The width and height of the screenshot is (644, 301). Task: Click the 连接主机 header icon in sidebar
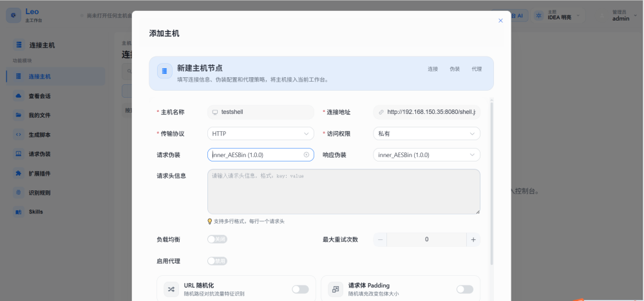point(19,45)
